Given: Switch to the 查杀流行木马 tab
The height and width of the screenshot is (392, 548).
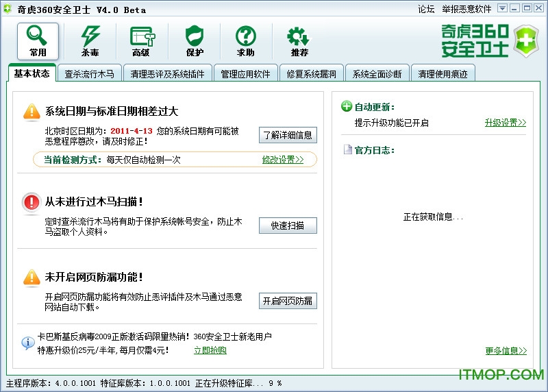Looking at the screenshot, I should coord(89,73).
